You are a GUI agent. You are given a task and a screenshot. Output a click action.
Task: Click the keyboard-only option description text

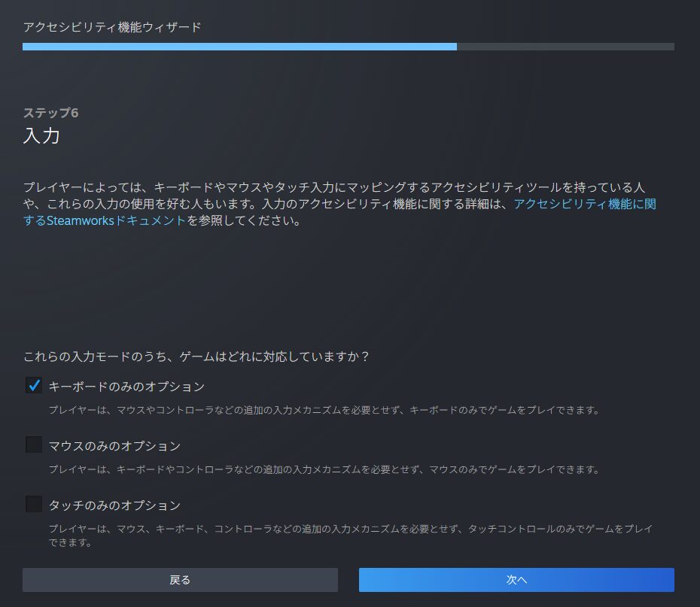click(x=324, y=411)
